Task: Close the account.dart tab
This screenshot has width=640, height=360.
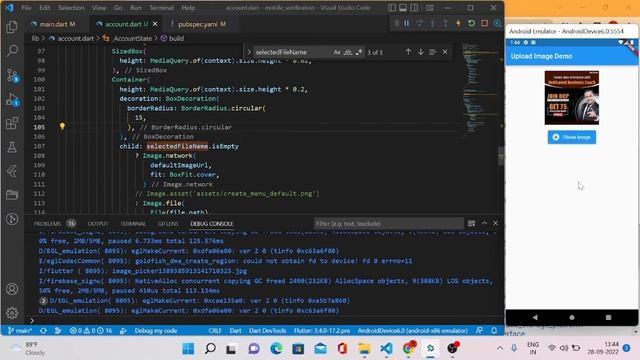Action: (x=155, y=24)
